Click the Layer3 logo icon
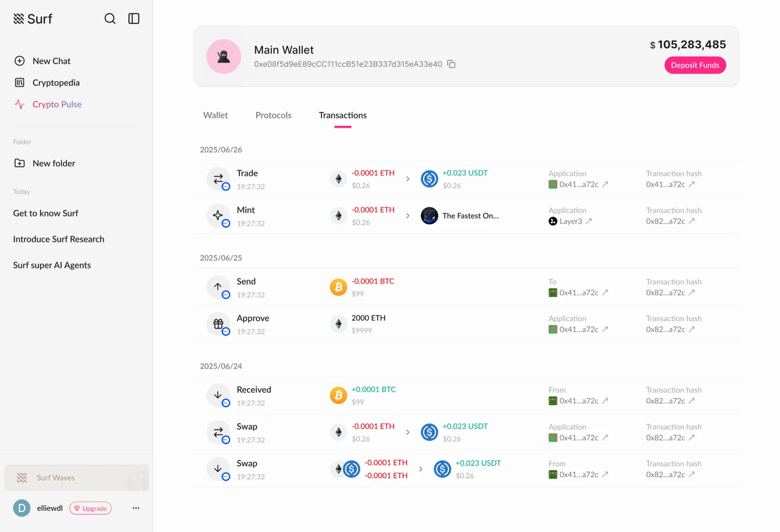The height and width of the screenshot is (532, 780). point(553,221)
